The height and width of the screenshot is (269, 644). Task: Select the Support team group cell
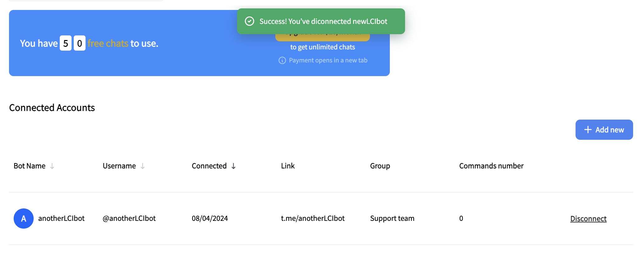[392, 218]
